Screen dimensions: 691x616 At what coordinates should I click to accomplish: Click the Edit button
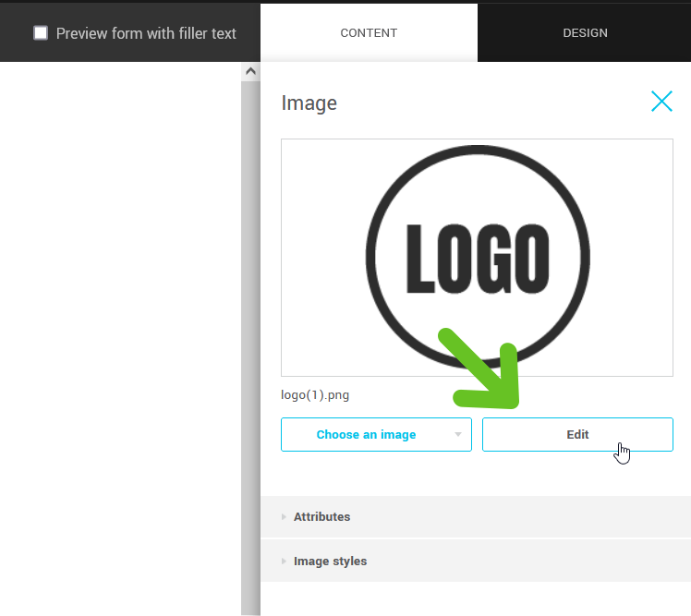click(577, 434)
